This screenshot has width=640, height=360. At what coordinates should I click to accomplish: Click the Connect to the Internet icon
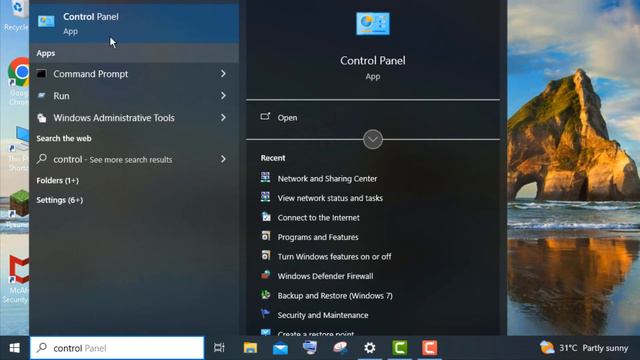pos(265,217)
